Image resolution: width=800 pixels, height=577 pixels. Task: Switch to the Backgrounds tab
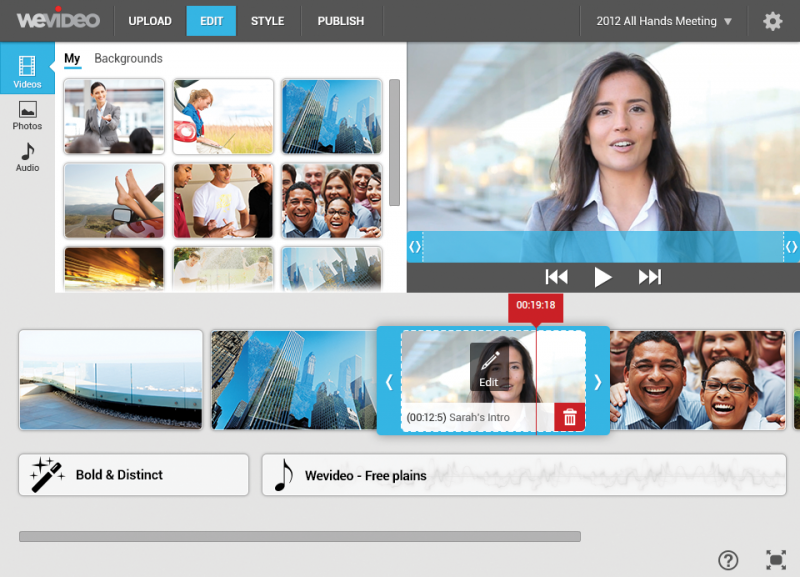point(129,58)
